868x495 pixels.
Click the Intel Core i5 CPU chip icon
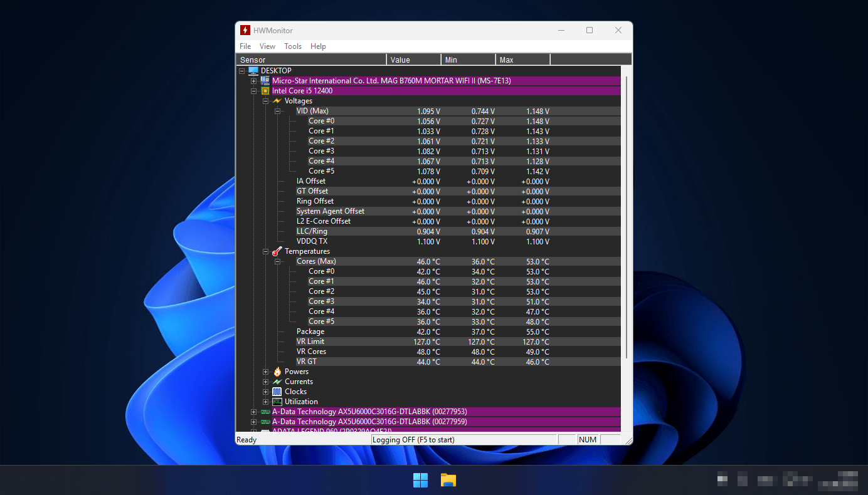click(265, 91)
